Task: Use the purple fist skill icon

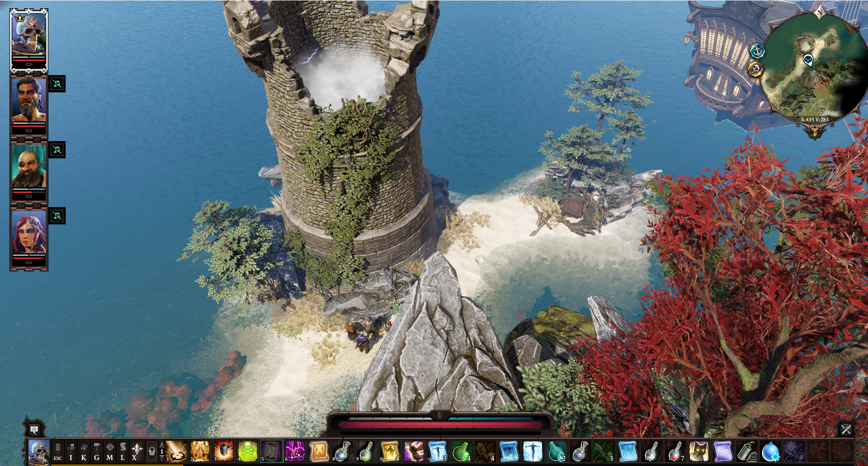Action: coord(414,451)
